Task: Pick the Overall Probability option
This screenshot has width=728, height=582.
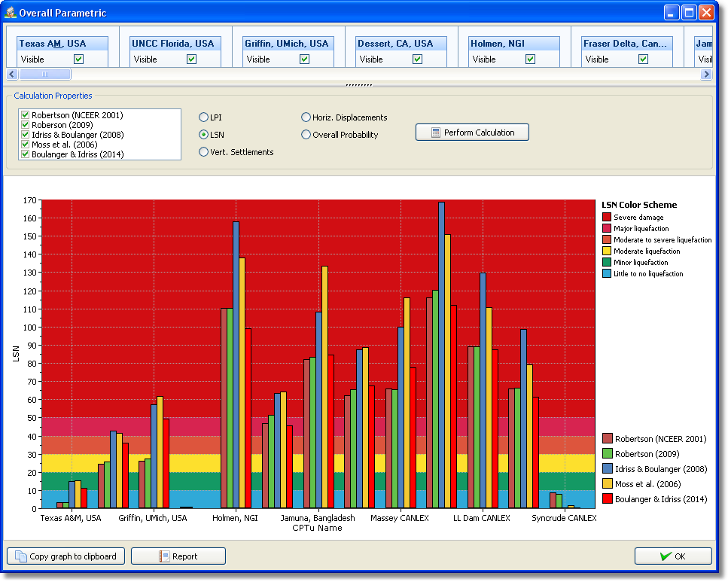Action: 306,135
